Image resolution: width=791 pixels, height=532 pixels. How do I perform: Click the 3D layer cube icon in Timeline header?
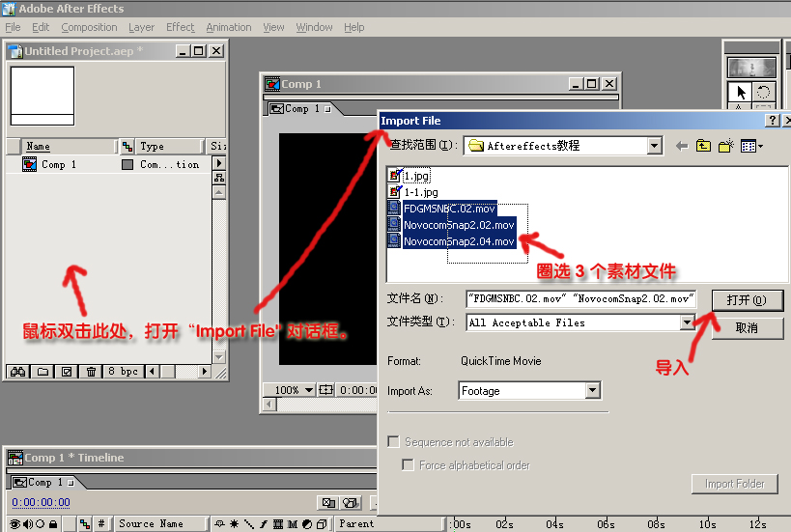point(322,524)
